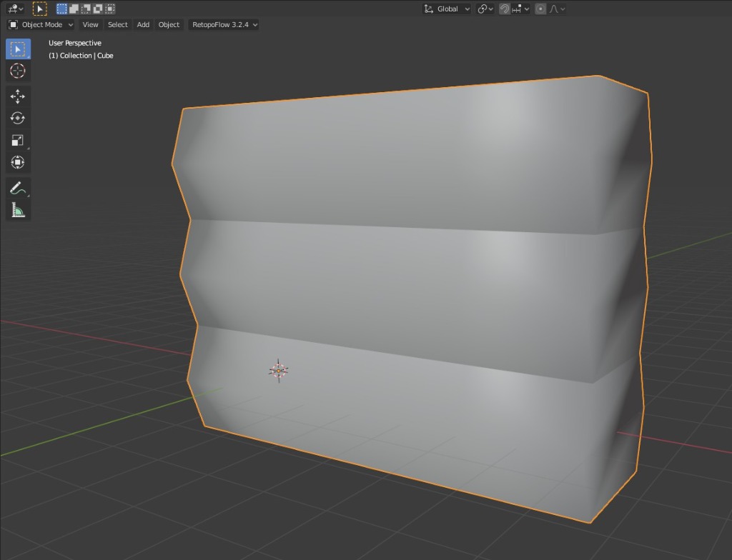
Task: Click the 3D cursor in the viewport
Action: click(278, 370)
